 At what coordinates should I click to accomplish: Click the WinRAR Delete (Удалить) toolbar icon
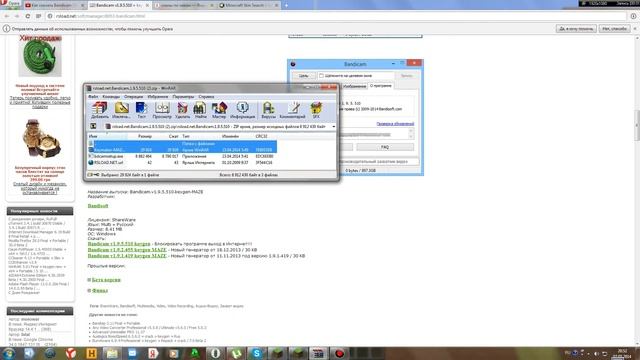point(182,110)
